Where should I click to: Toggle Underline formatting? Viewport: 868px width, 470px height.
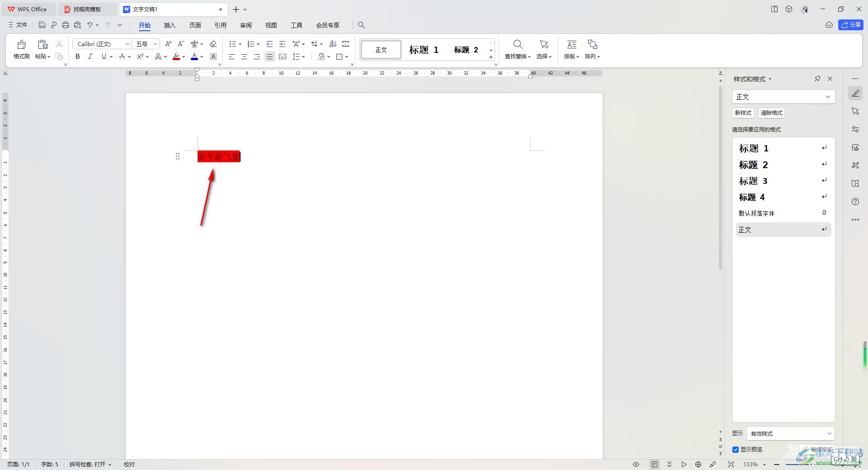click(104, 56)
